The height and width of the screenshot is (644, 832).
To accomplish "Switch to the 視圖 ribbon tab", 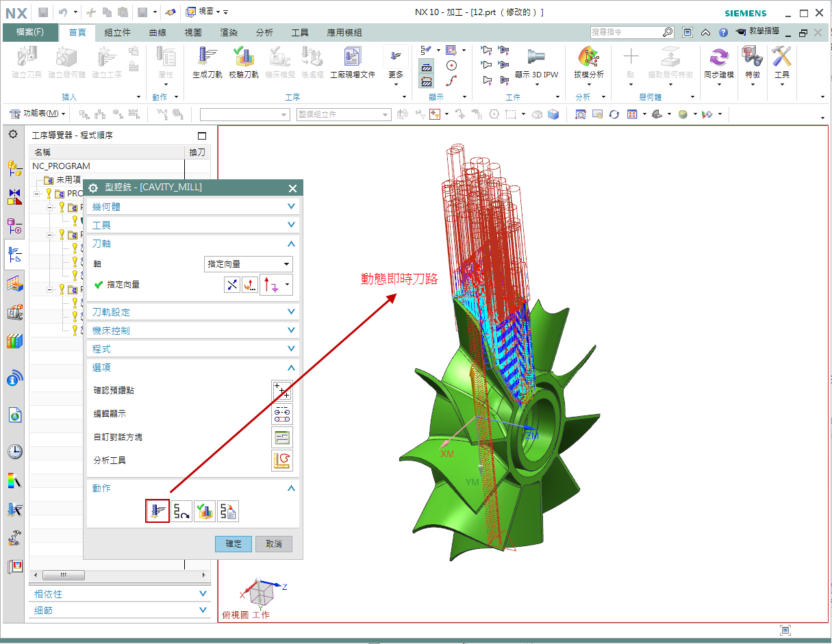I will pos(193,32).
